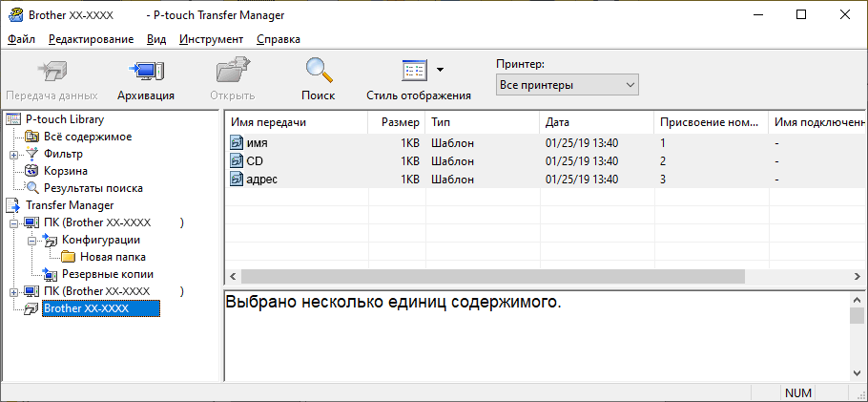
Task: Select the highlighted Brother XX-XXXX printer item
Action: [x=101, y=308]
